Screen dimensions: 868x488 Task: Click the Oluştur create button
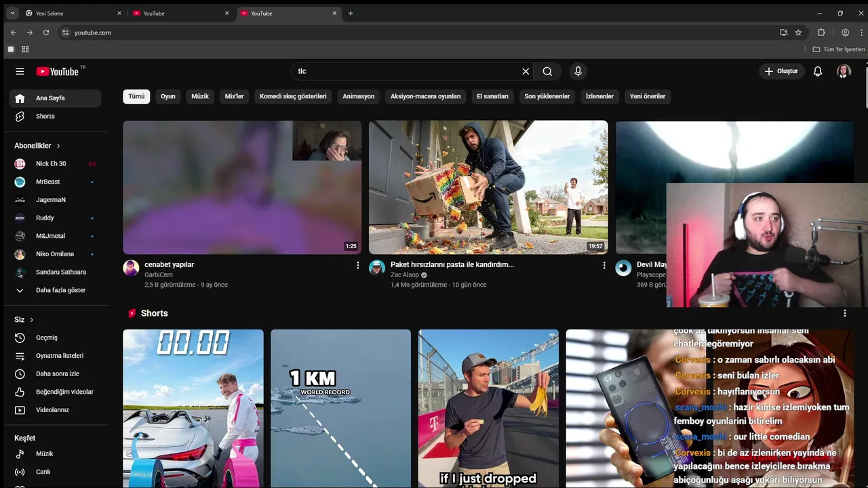[x=782, y=71]
